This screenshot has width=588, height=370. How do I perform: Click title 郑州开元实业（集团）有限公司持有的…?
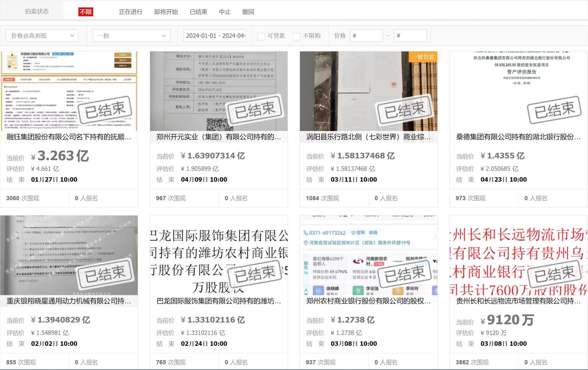coord(219,137)
